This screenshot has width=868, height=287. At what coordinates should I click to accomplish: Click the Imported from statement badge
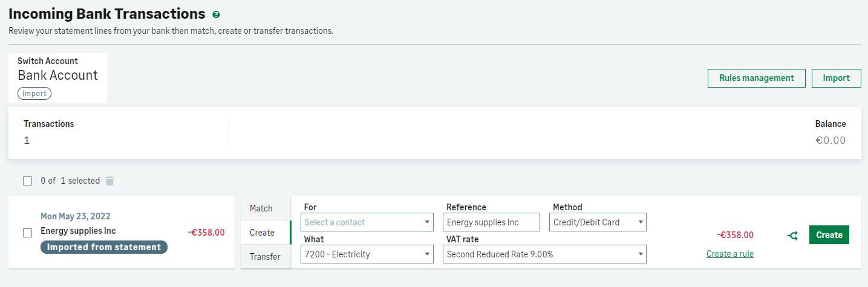[103, 247]
